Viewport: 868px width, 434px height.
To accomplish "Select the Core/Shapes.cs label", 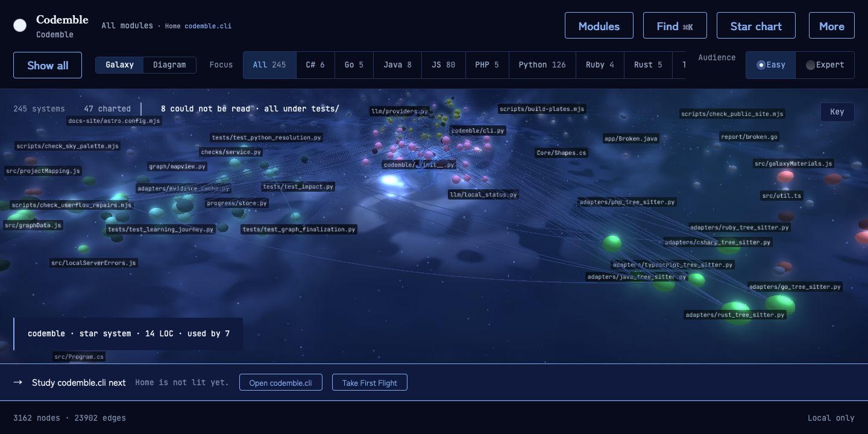I will click(x=561, y=153).
